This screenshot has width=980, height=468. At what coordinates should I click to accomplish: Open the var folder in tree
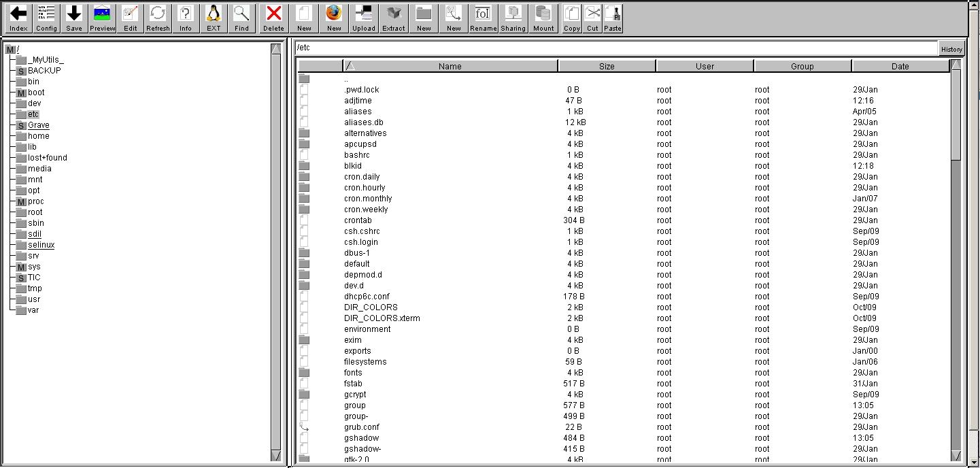point(33,310)
